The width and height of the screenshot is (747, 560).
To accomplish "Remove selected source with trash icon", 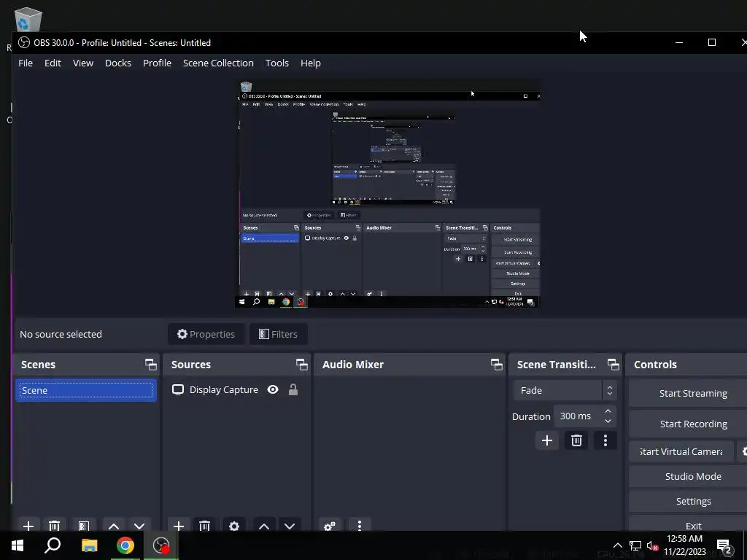I will tap(204, 526).
